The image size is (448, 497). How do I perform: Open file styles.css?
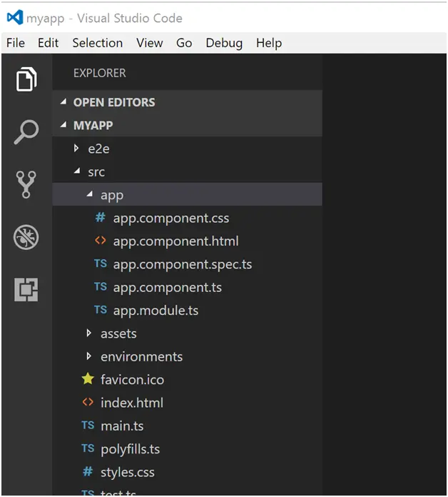(128, 472)
